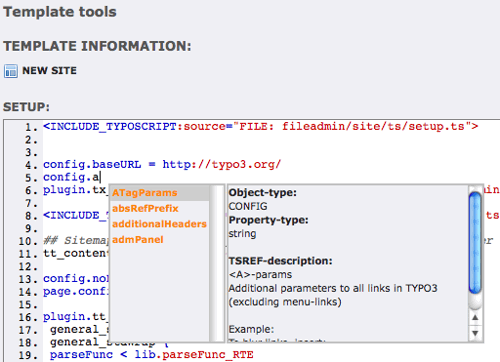Image resolution: width=500 pixels, height=362 pixels.
Task: Click the SETUP label
Action: point(26,107)
